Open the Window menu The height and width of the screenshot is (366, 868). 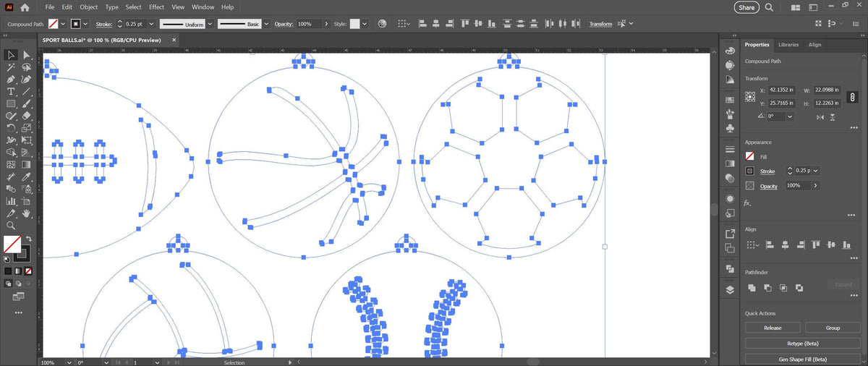tap(203, 7)
